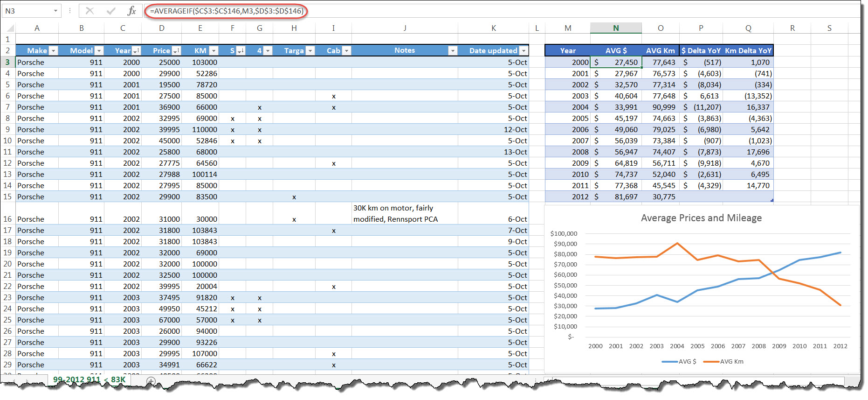
Task: Select column A header
Action: tap(37, 28)
